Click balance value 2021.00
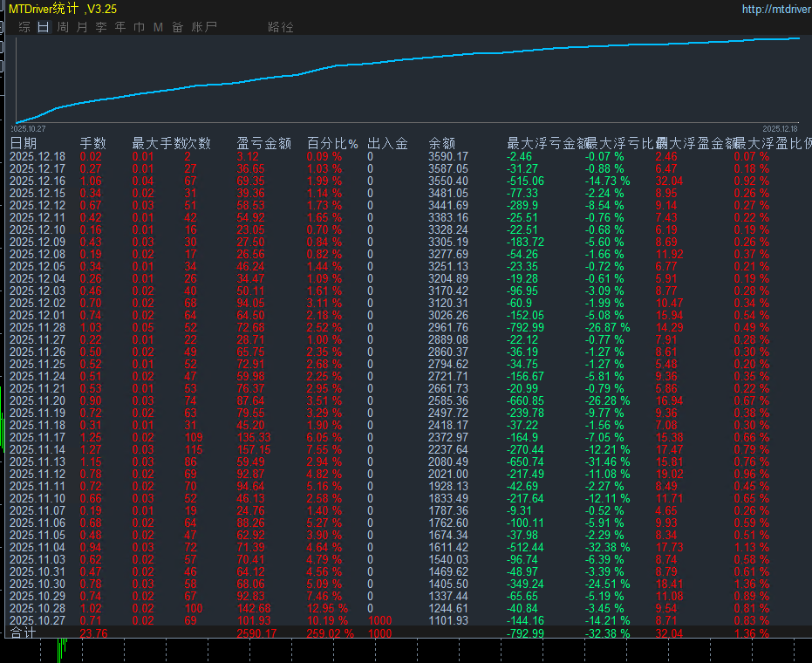The height and width of the screenshot is (663, 812). [448, 474]
